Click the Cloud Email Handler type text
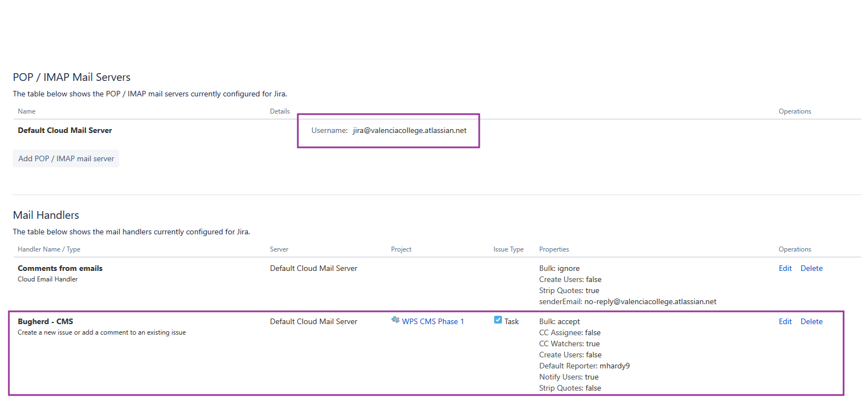This screenshot has height=400, width=868. coord(48,279)
